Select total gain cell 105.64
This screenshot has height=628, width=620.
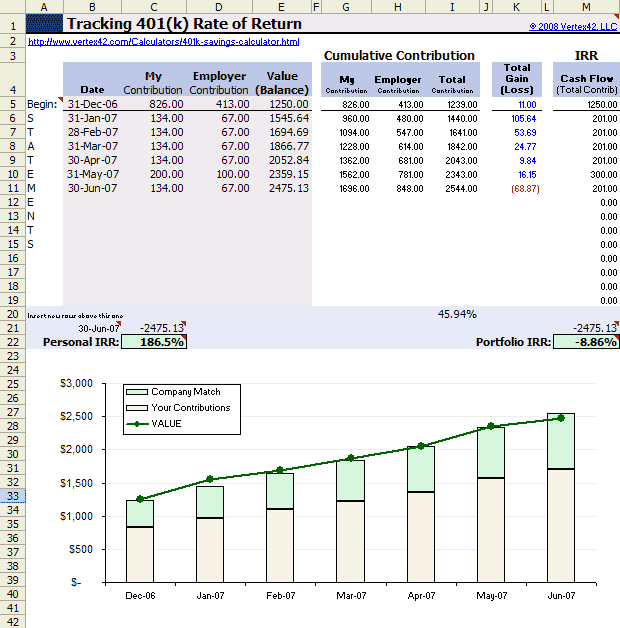click(517, 119)
